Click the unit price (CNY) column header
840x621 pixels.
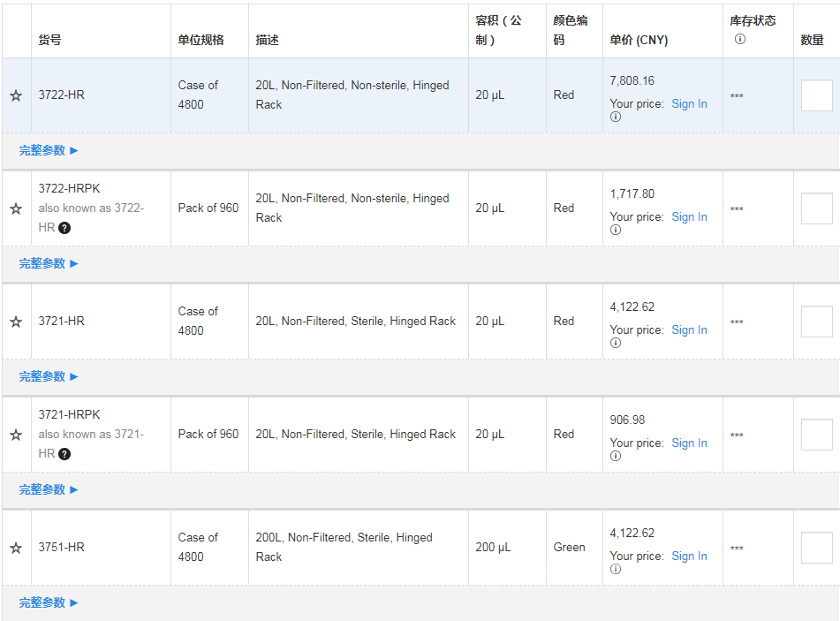tap(639, 40)
